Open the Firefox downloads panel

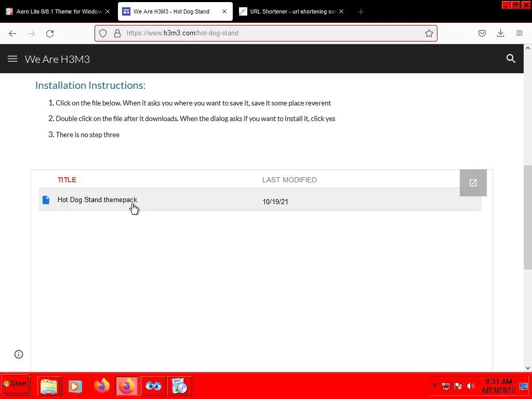coord(500,33)
